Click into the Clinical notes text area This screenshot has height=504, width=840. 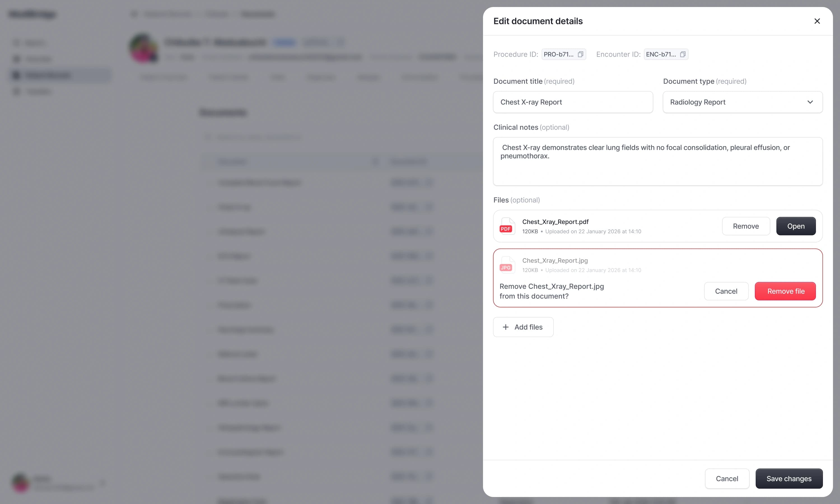click(x=658, y=161)
